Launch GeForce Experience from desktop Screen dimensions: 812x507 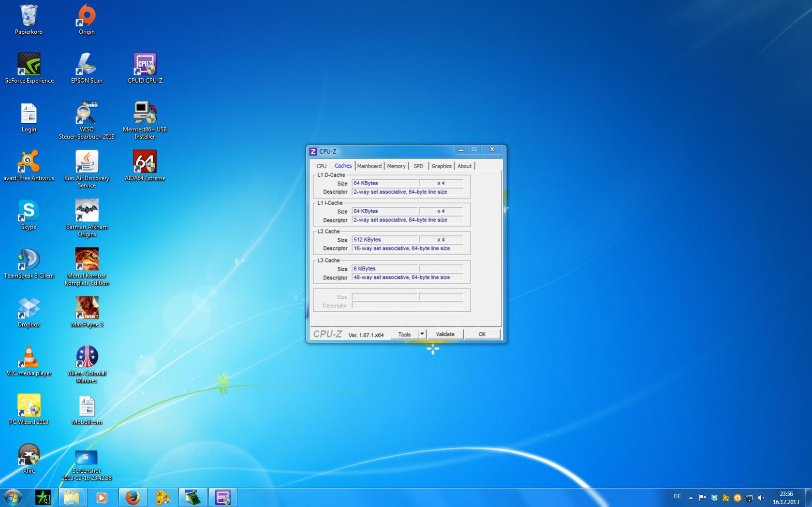point(29,65)
